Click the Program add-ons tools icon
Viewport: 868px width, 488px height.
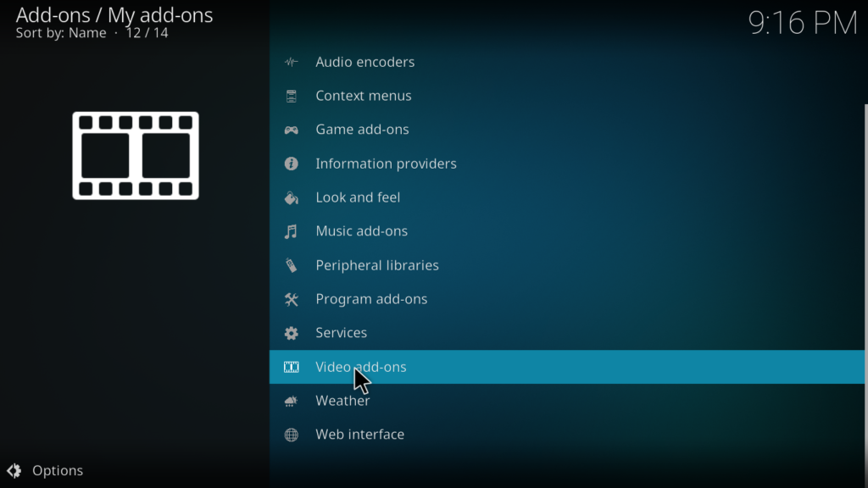(292, 299)
